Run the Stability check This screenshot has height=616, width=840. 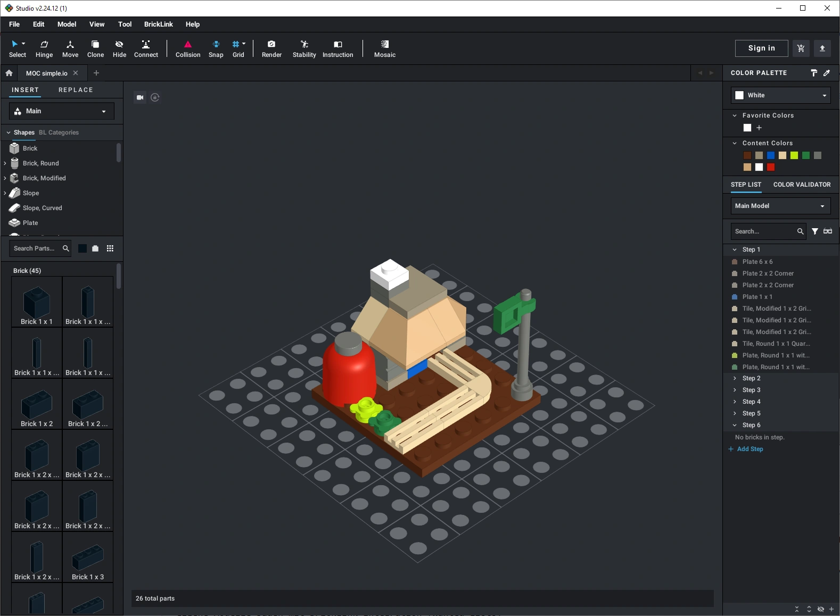(x=304, y=48)
